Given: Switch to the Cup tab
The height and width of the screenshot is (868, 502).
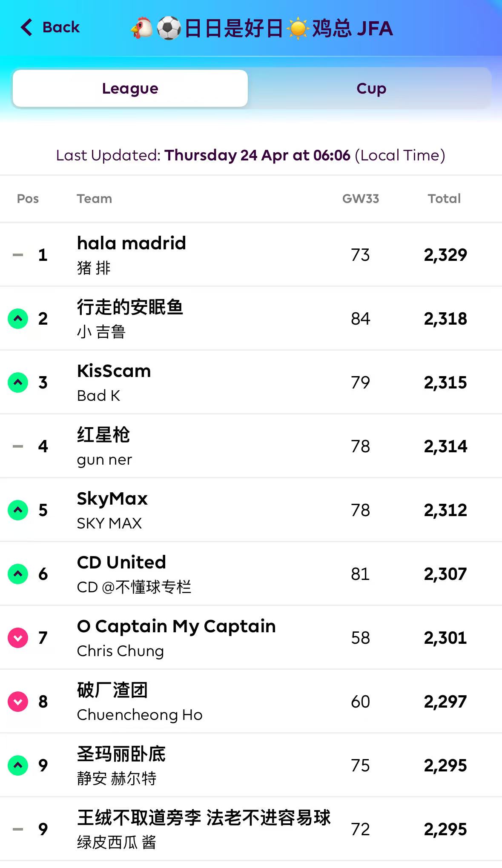Looking at the screenshot, I should [371, 89].
